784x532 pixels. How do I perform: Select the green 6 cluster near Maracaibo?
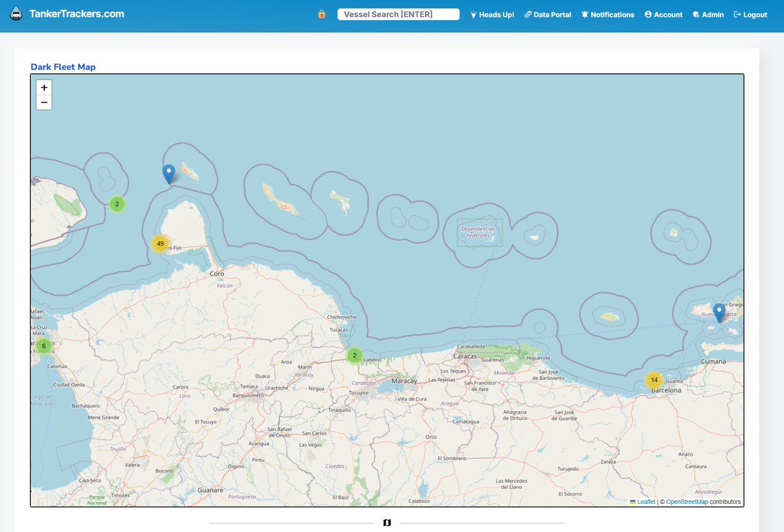tap(43, 347)
